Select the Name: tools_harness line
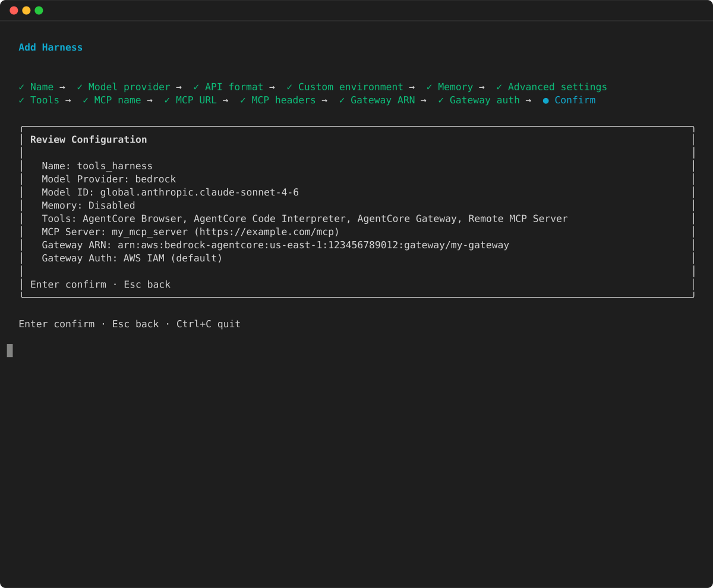713x588 pixels. click(x=97, y=166)
